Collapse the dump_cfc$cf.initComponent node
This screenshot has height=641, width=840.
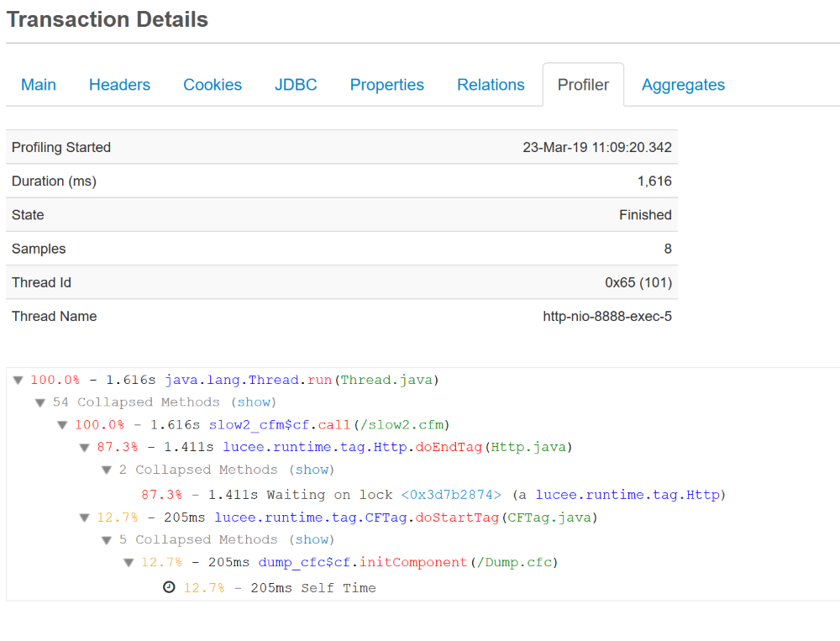pyautogui.click(x=129, y=563)
